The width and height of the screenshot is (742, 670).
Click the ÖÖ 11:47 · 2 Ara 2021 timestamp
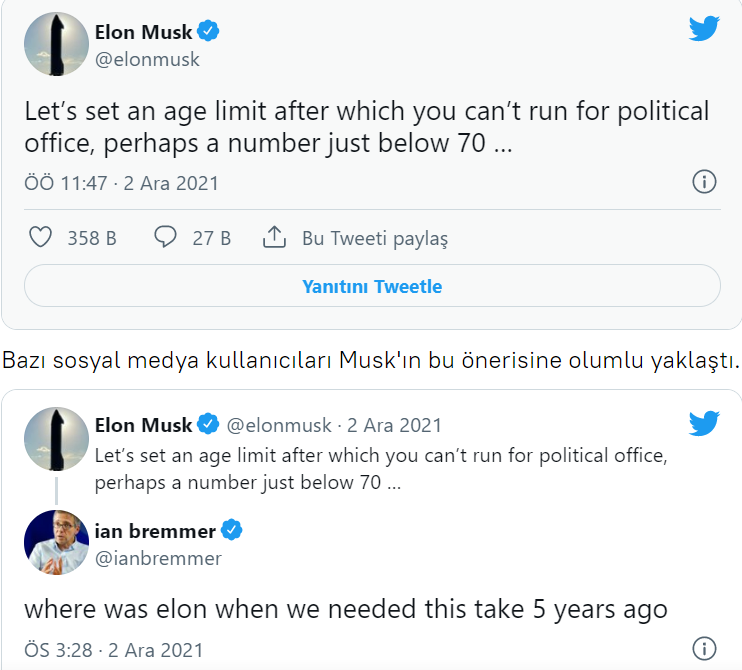coord(121,183)
